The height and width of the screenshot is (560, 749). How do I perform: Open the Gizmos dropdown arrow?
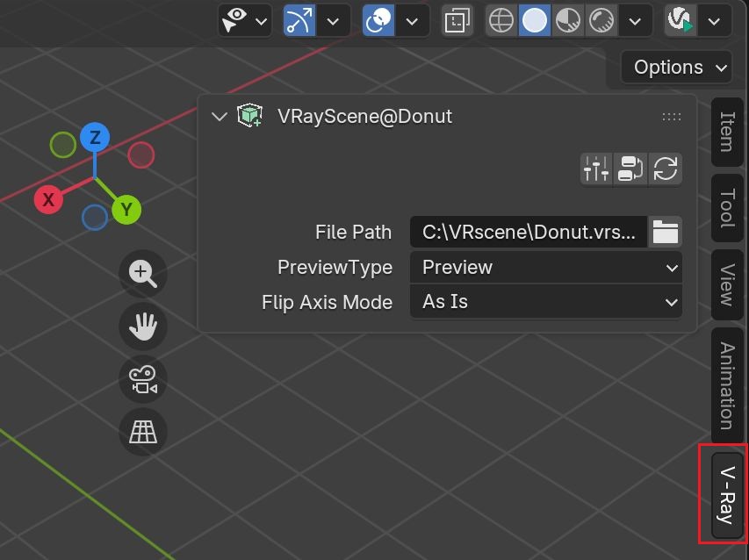pos(333,21)
